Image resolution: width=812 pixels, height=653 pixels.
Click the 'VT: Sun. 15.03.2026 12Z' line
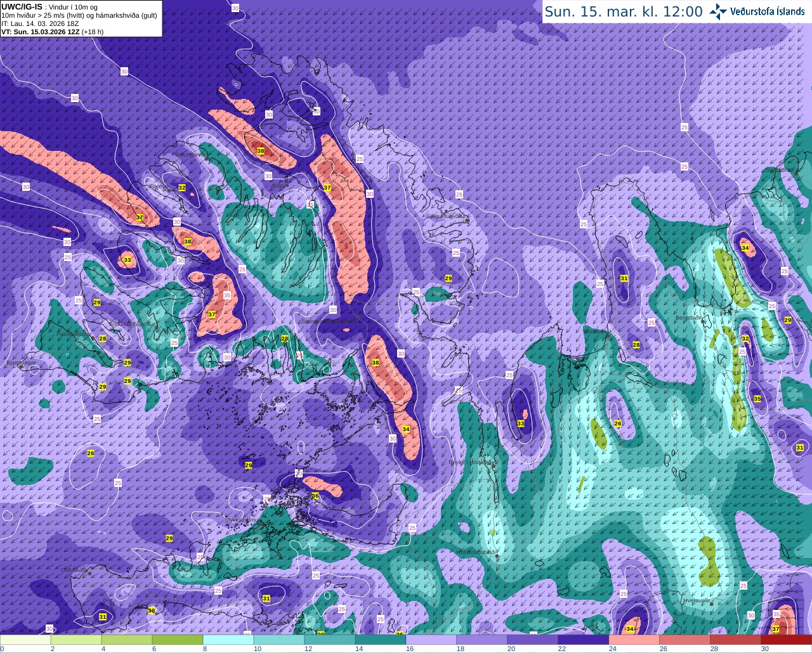[x=41, y=32]
